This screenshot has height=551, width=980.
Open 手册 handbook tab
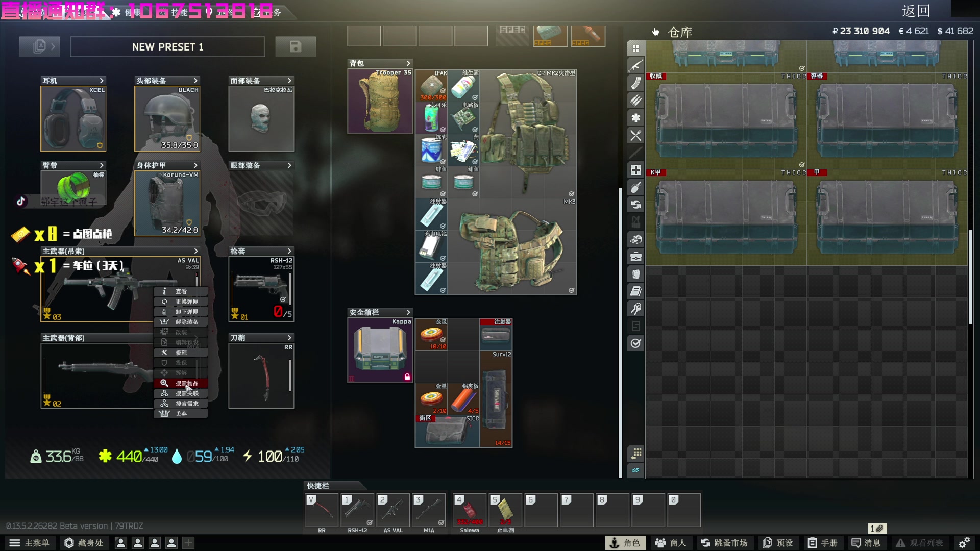(823, 543)
